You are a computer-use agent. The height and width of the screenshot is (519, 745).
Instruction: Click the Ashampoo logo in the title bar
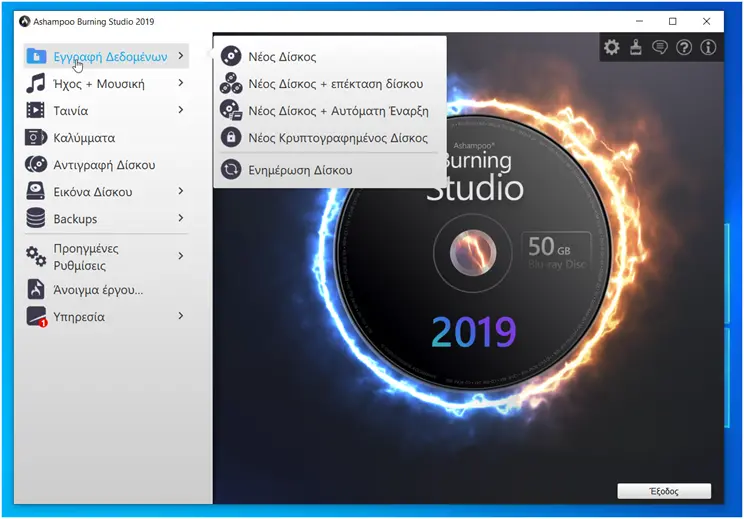click(x=24, y=21)
